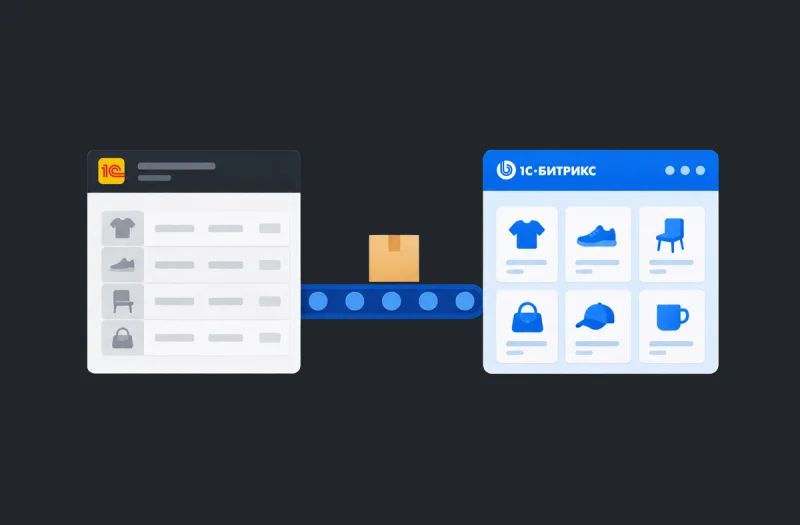This screenshot has height=525, width=800.
Task: Click the 1С-БИТРИКС title text
Action: tap(558, 170)
